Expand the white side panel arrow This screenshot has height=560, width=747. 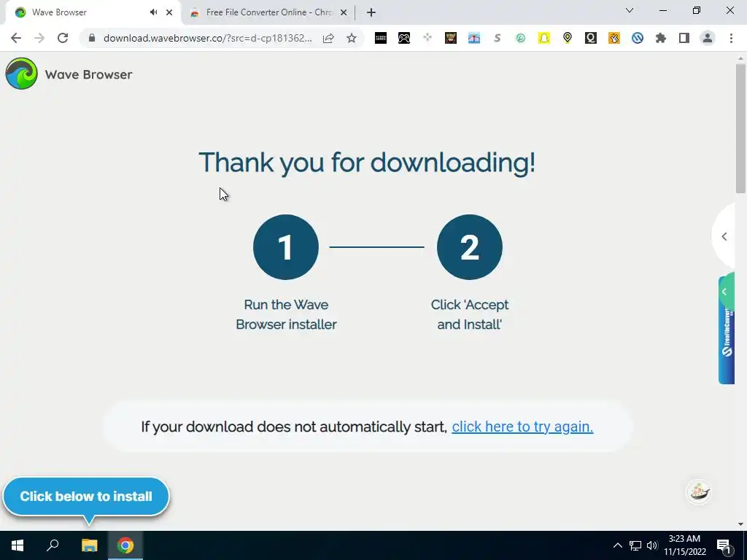724,237
